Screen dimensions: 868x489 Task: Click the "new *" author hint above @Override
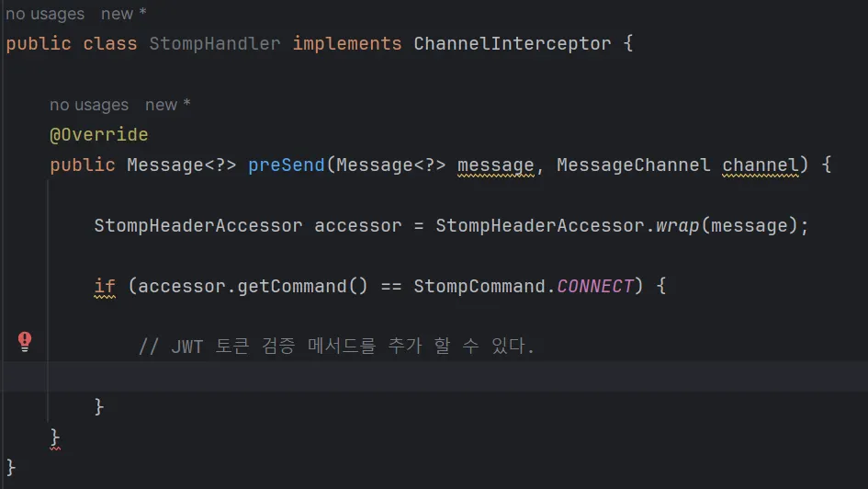[x=167, y=105]
